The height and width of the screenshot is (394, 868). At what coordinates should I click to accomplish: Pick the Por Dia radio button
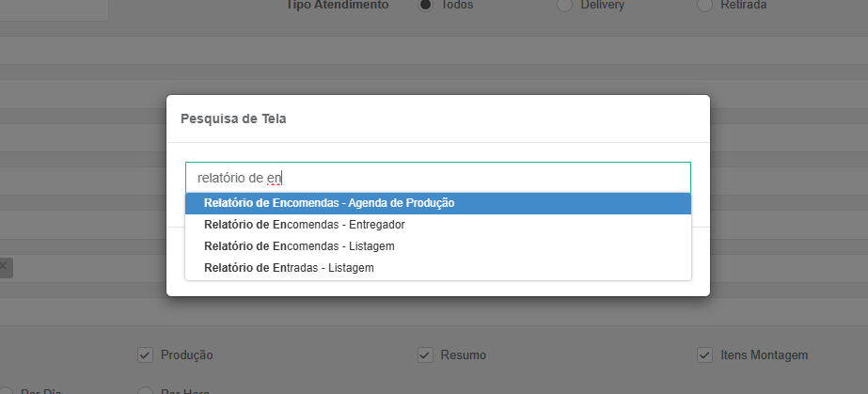tap(6, 392)
